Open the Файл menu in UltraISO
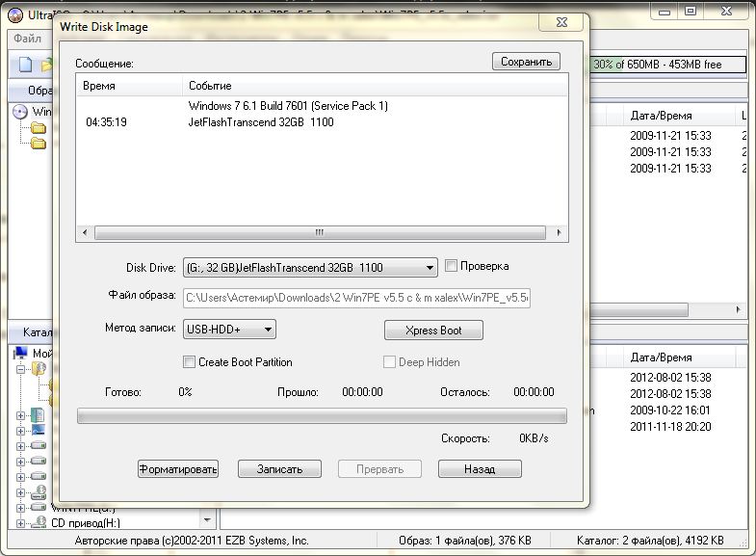 click(27, 39)
